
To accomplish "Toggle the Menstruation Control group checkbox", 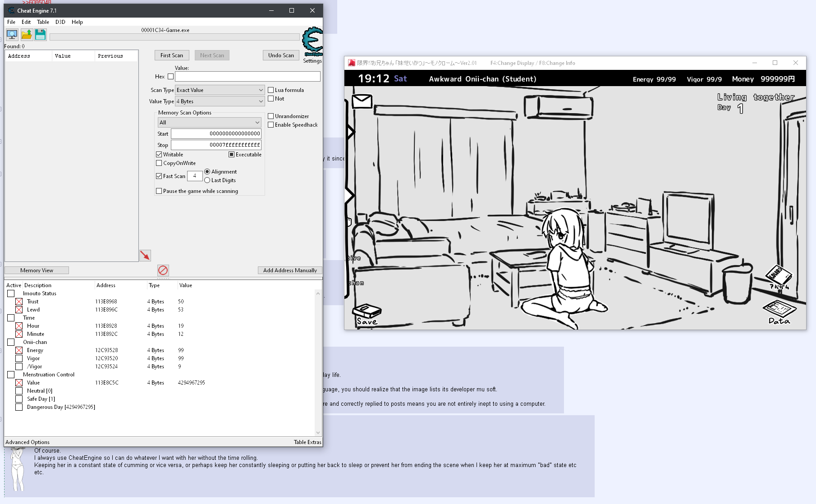I will point(11,375).
